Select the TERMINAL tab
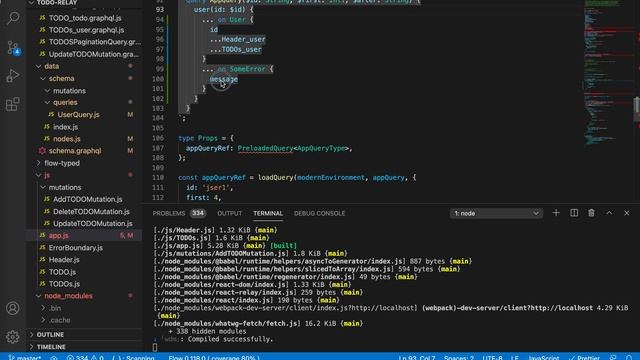 click(x=268, y=213)
